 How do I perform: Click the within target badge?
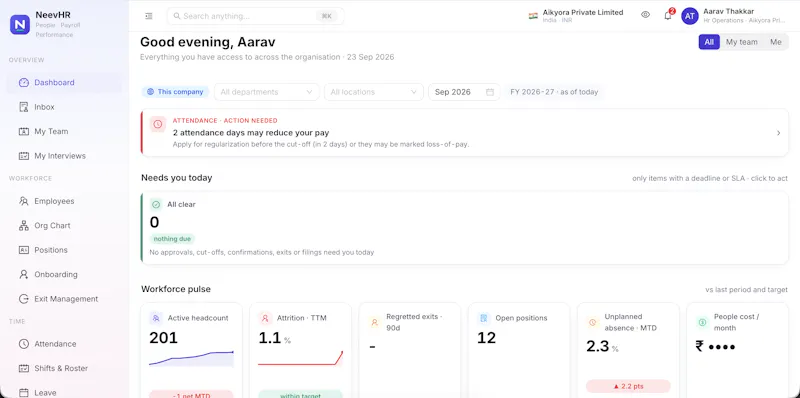(x=300, y=394)
